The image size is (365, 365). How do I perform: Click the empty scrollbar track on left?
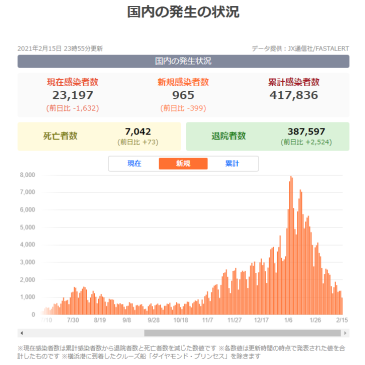pos(85,333)
